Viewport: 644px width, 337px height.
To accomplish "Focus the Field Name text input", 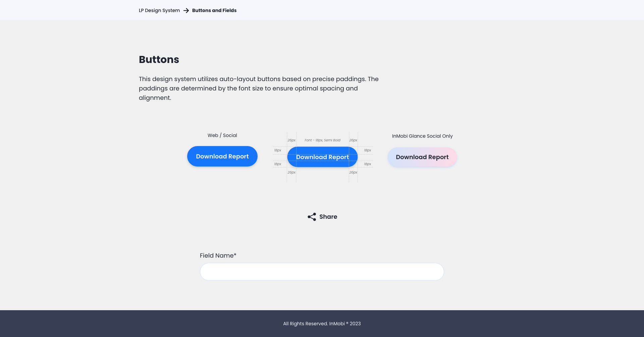I will (322, 272).
